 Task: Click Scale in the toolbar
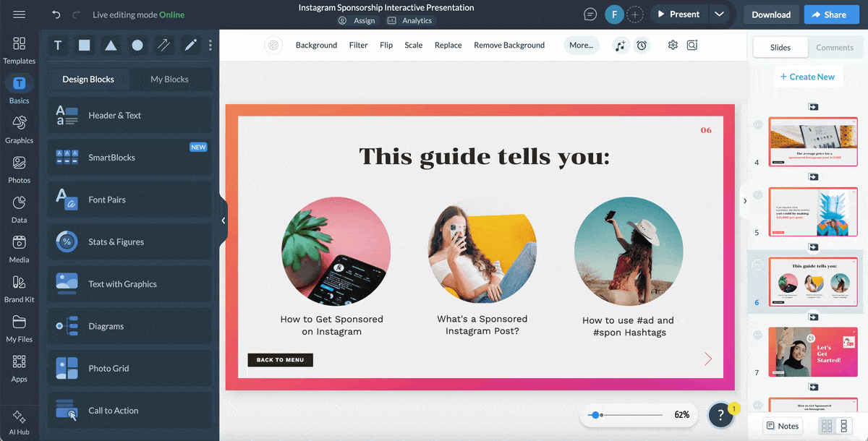414,45
